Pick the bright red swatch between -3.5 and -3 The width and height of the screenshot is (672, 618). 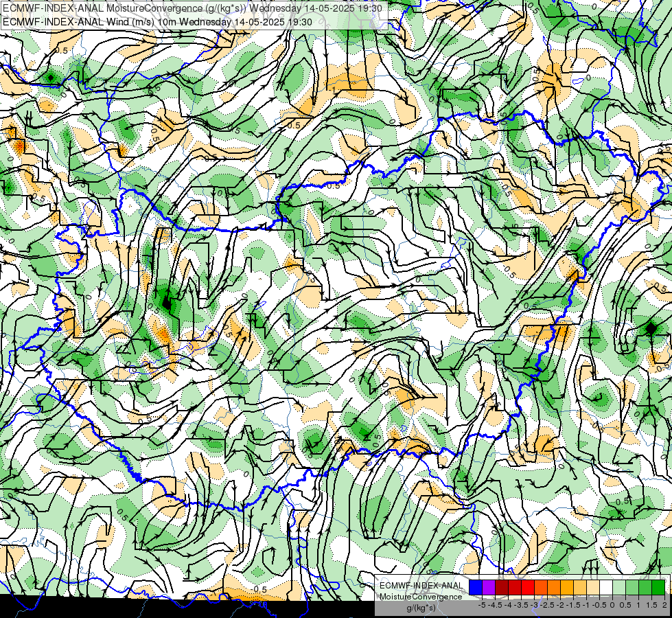click(x=528, y=587)
